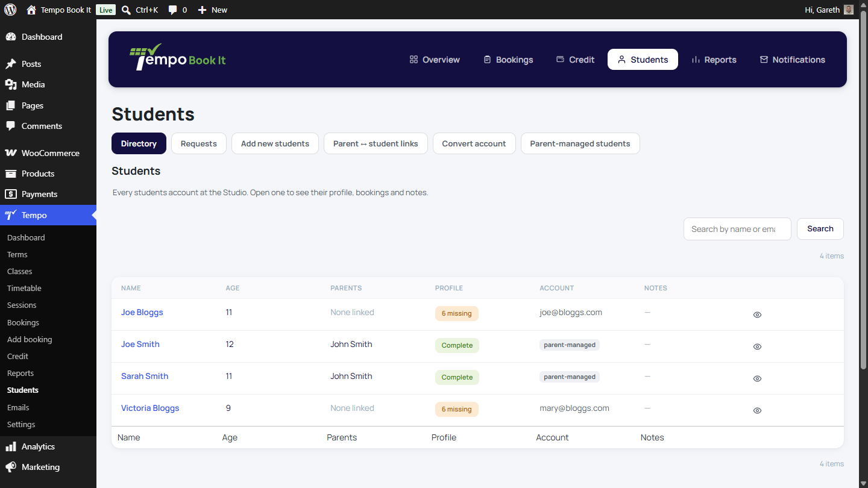This screenshot has width=868, height=488.
Task: Click the plus New icon in admin bar
Action: (203, 10)
